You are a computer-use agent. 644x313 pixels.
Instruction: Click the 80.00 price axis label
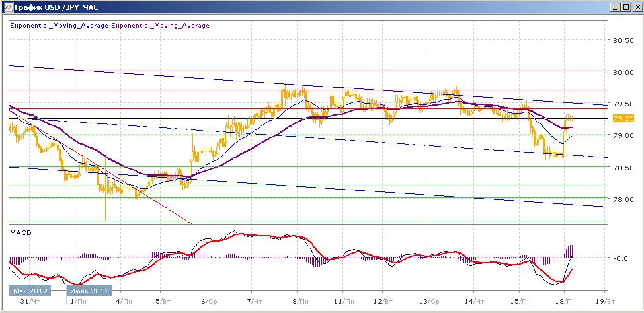point(623,72)
